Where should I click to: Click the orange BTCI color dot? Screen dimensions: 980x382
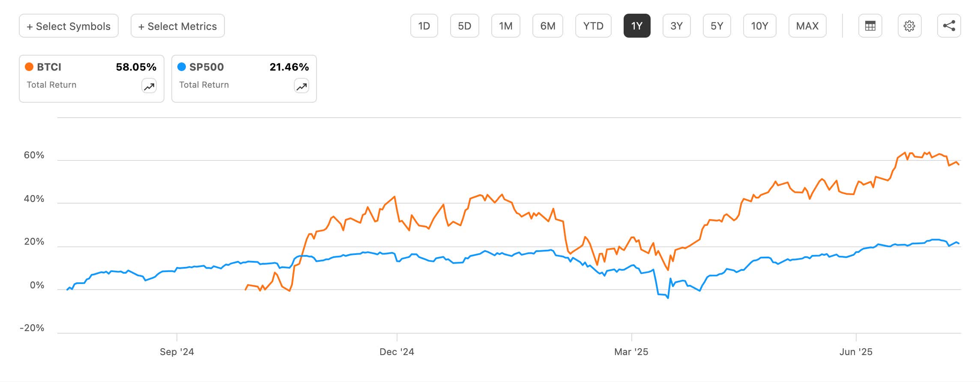point(29,67)
